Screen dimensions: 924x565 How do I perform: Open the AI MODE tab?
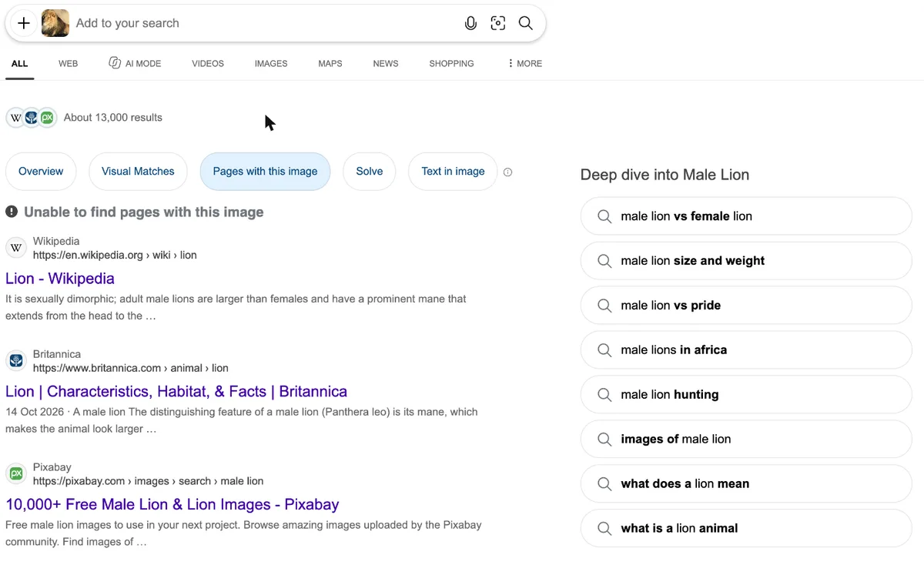135,63
